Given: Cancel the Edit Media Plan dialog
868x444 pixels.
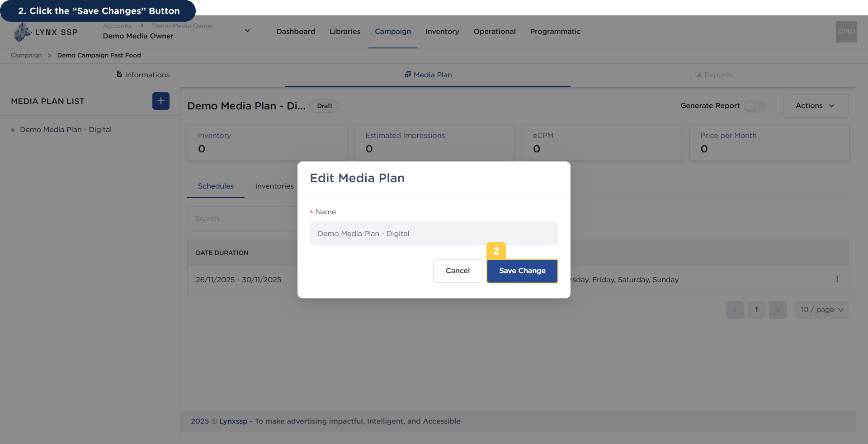Looking at the screenshot, I should (458, 271).
